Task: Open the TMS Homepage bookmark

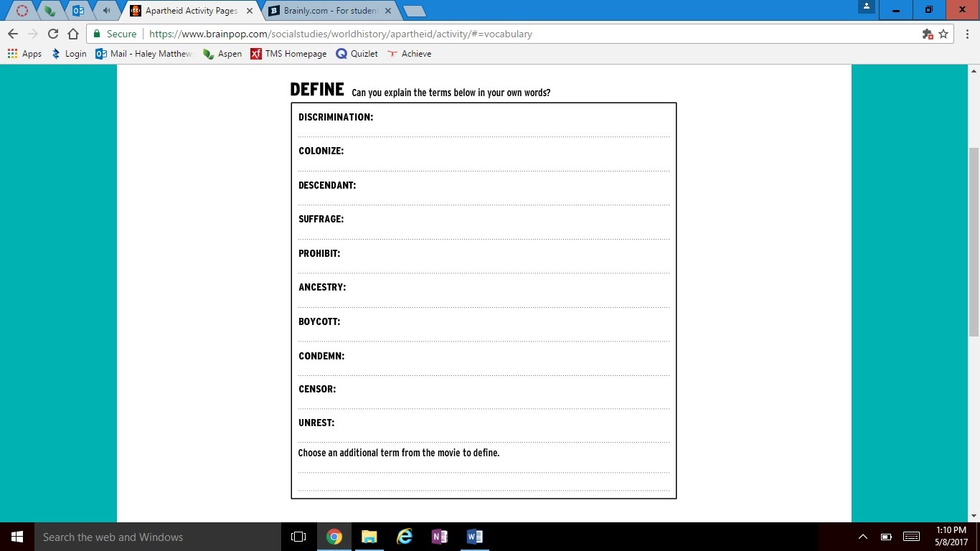Action: pyautogui.click(x=288, y=54)
